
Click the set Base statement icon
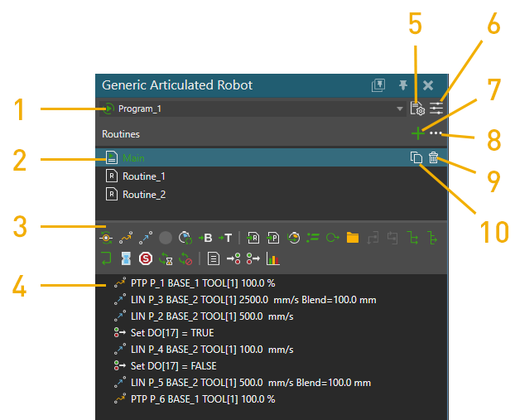pyautogui.click(x=206, y=239)
